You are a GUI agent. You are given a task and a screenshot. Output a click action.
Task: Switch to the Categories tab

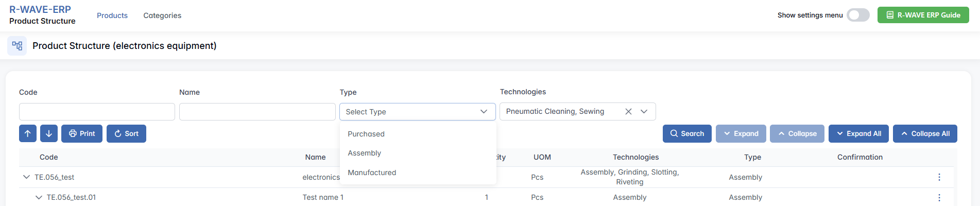[x=162, y=15]
